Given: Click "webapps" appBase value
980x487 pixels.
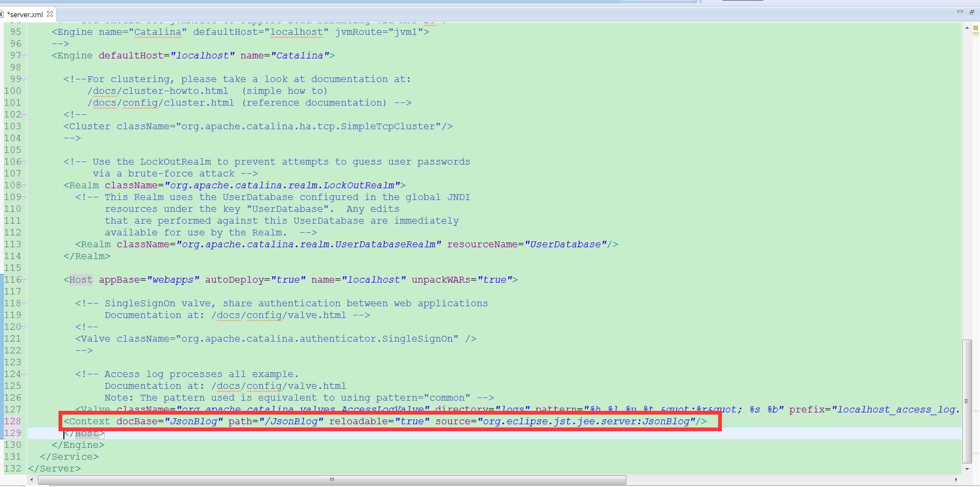Looking at the screenshot, I should 173,280.
